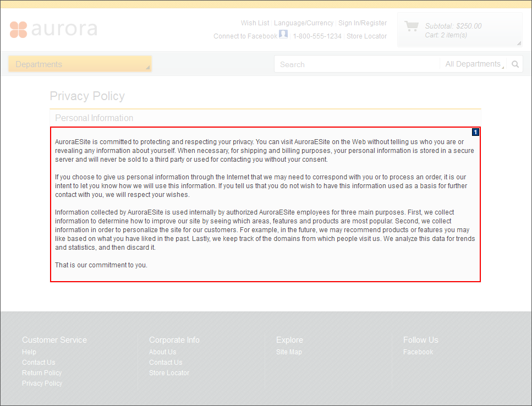Open the Site Map link

[x=289, y=352]
